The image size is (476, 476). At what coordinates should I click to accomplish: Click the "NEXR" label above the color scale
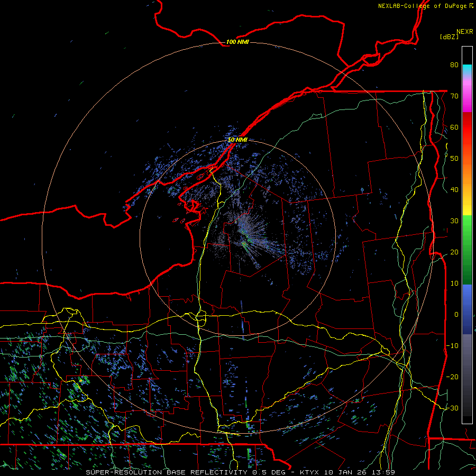pyautogui.click(x=464, y=32)
